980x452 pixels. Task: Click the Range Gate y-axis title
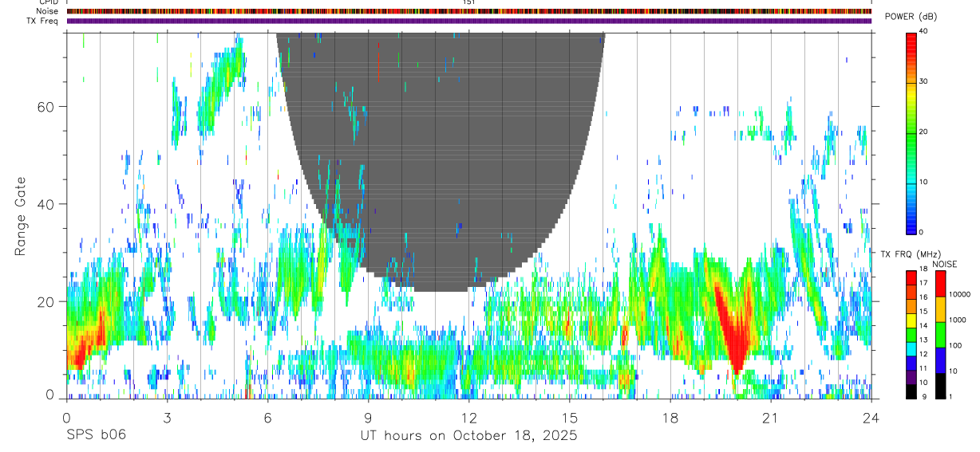[x=20, y=216]
